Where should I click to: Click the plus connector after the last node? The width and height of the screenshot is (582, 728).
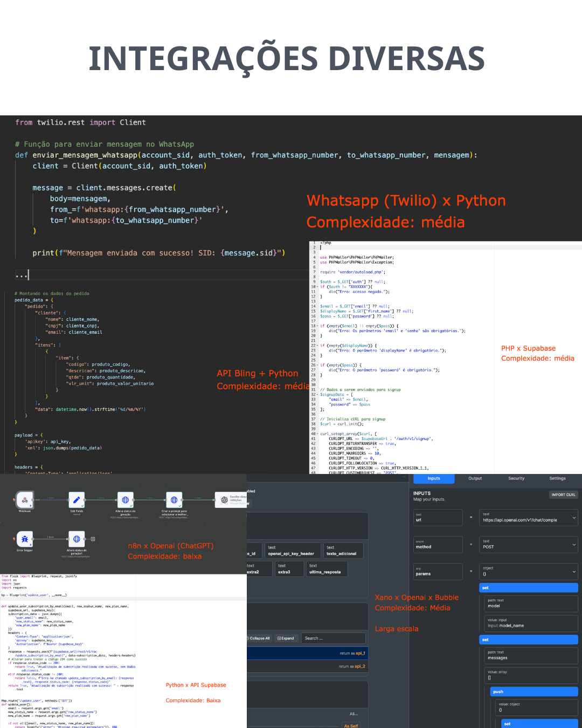(x=93, y=539)
